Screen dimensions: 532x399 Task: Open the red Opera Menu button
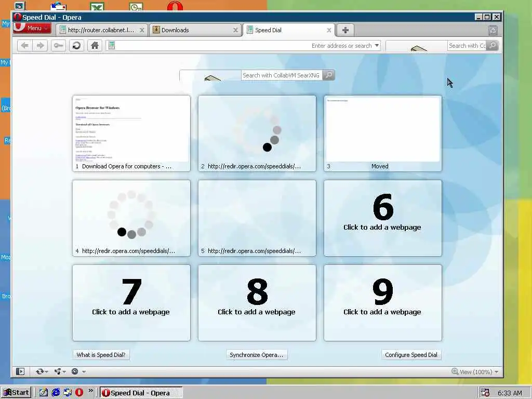32,28
